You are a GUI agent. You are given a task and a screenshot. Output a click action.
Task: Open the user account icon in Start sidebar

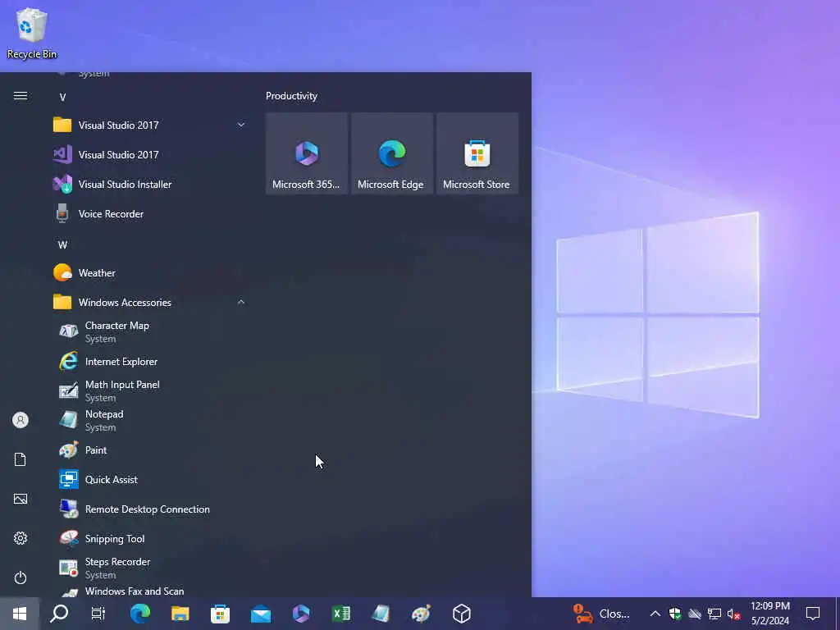(x=21, y=420)
